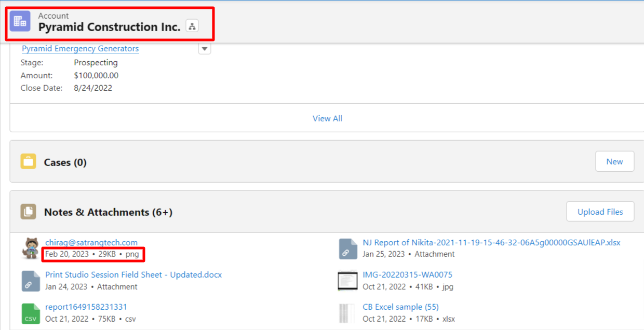The image size is (644, 330).
Task: Click 'Oct 21, 2022 • 17KB • xlsx' text
Action: (409, 319)
